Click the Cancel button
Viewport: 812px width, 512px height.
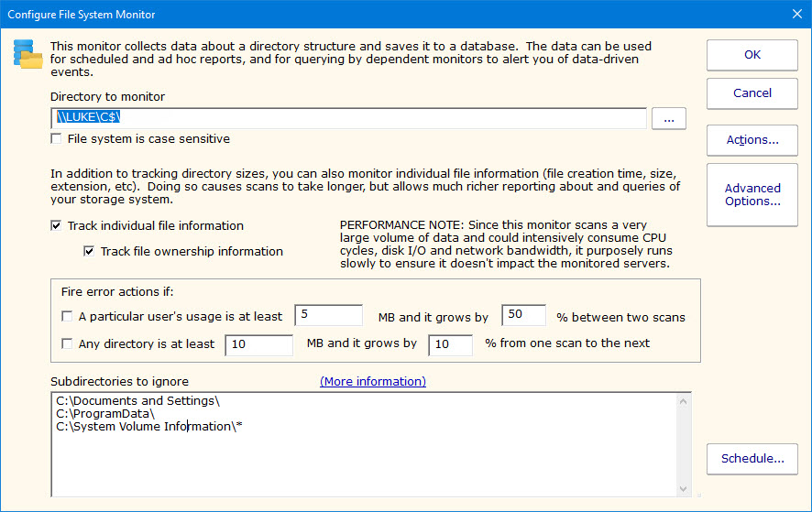click(752, 93)
